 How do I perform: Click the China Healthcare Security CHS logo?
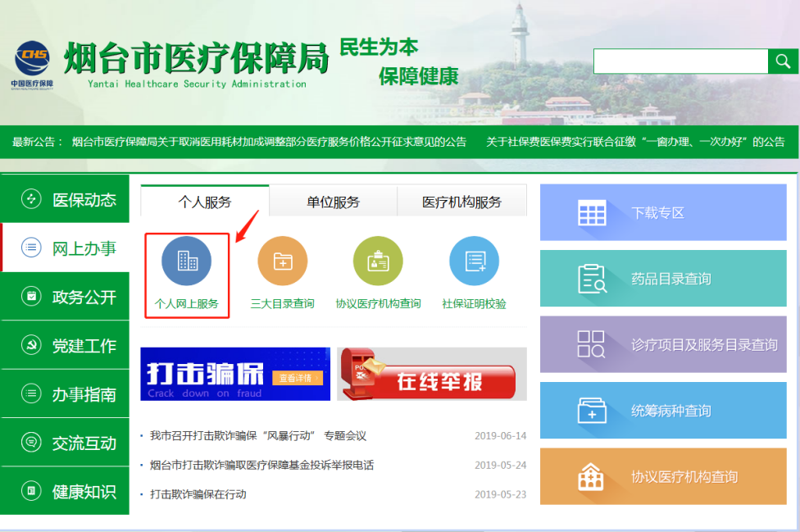coord(32,65)
